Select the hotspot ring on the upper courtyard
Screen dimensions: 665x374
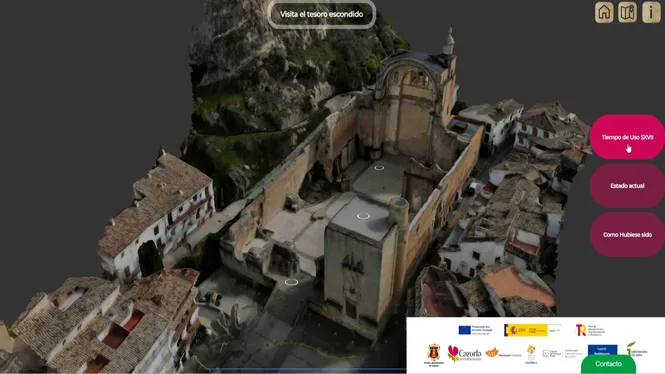tap(379, 168)
